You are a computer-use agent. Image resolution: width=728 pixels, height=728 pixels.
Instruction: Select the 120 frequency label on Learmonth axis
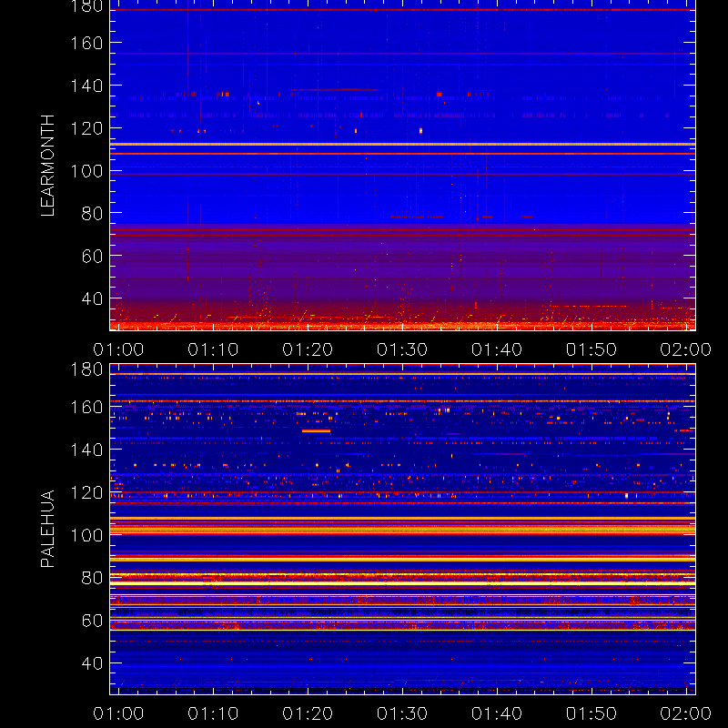pos(86,128)
